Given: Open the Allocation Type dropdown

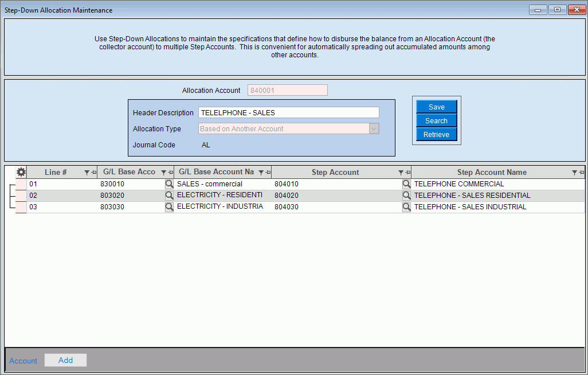Looking at the screenshot, I should click(x=374, y=129).
